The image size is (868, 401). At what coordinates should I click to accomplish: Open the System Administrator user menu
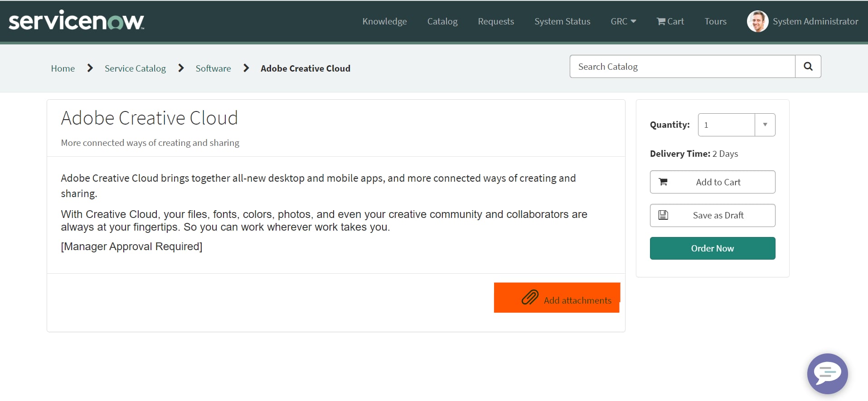click(815, 21)
